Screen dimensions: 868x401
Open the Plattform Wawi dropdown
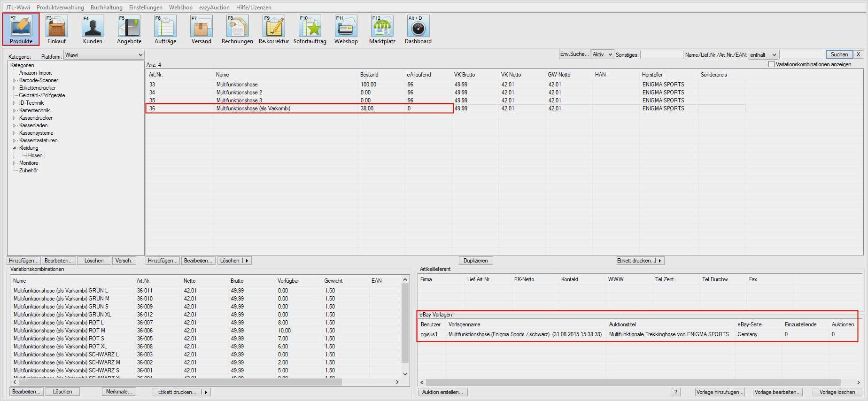click(104, 55)
